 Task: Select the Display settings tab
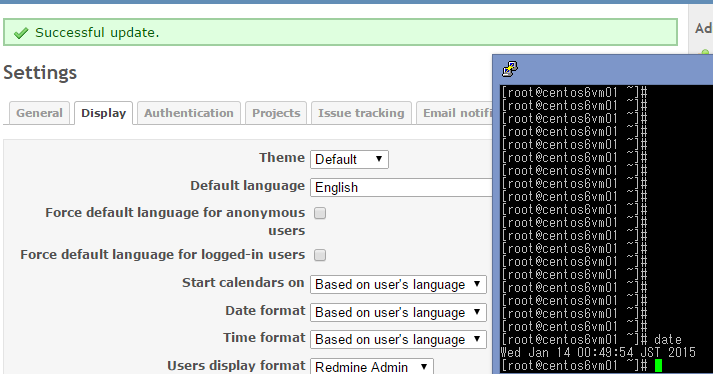[x=104, y=113]
